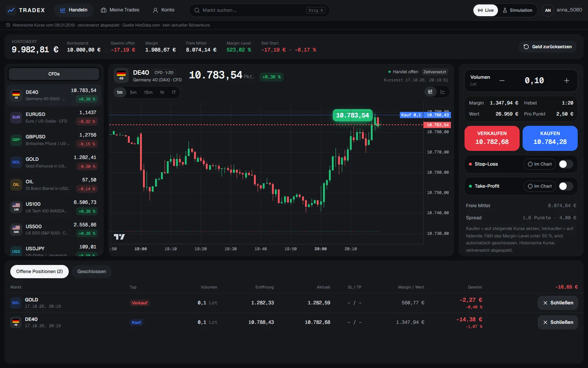Enable the Stop-Loss toggle
The width and height of the screenshot is (588, 368).
(566, 164)
